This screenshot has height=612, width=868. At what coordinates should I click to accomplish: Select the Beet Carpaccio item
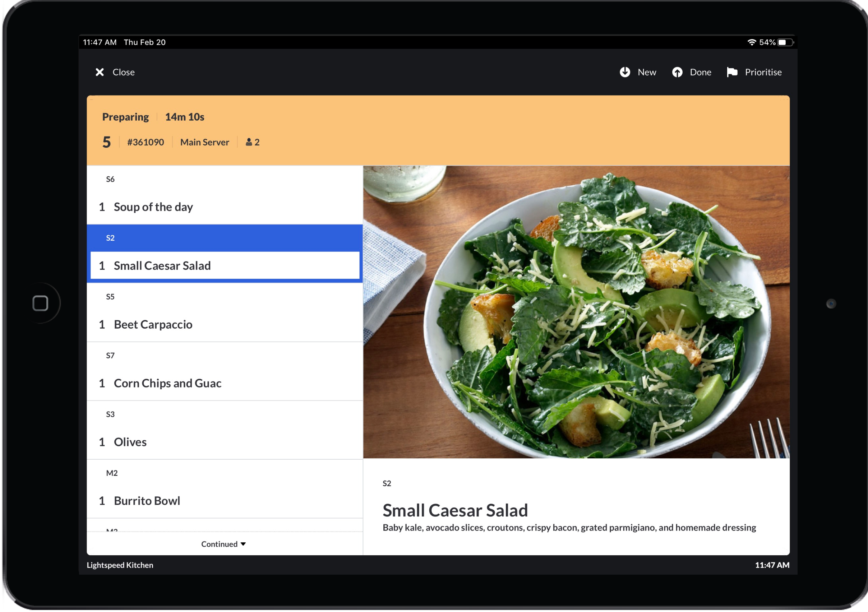coord(153,324)
